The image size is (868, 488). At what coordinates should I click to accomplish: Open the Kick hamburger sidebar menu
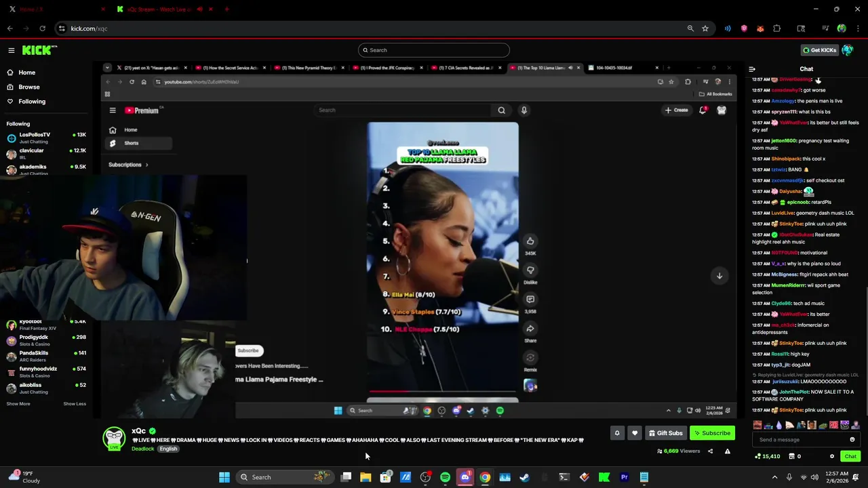(12, 50)
